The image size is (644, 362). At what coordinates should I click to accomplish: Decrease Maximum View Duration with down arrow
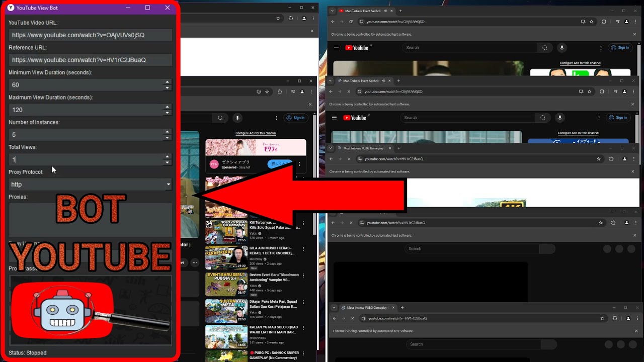click(168, 112)
